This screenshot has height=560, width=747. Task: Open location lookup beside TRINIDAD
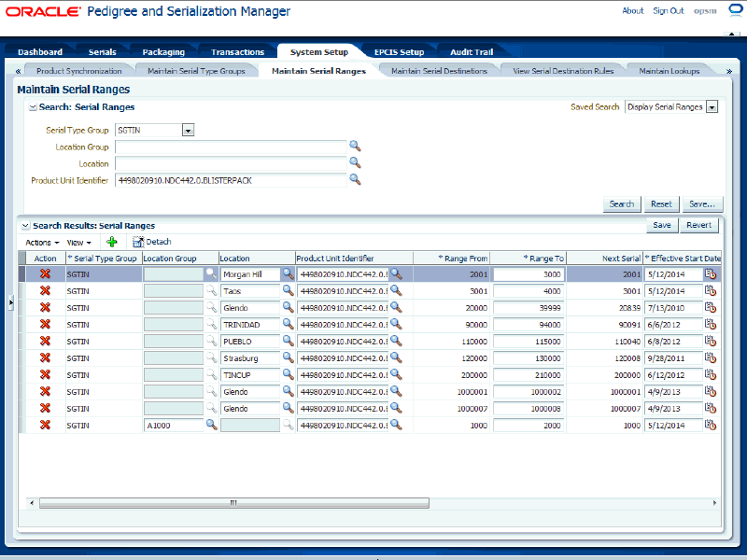(289, 324)
